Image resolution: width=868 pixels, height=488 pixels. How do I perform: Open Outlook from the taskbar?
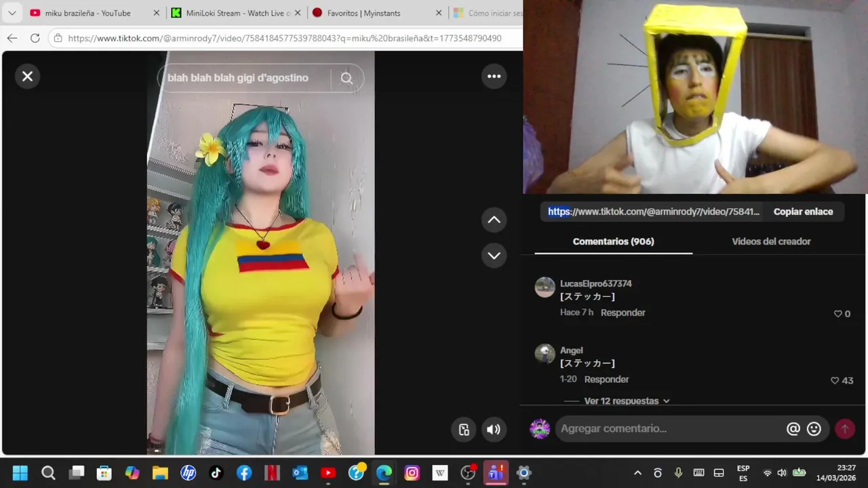(300, 472)
